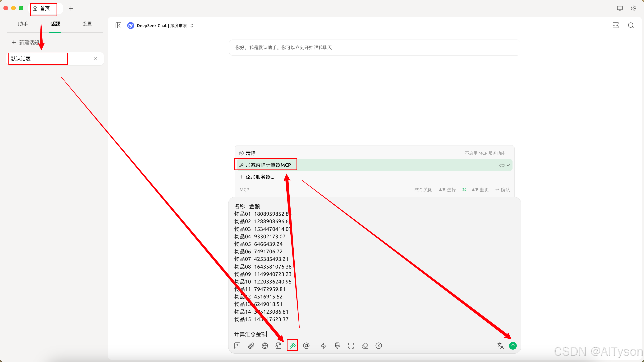Remove 默认话题 with its X button
644x362 pixels.
[95, 59]
